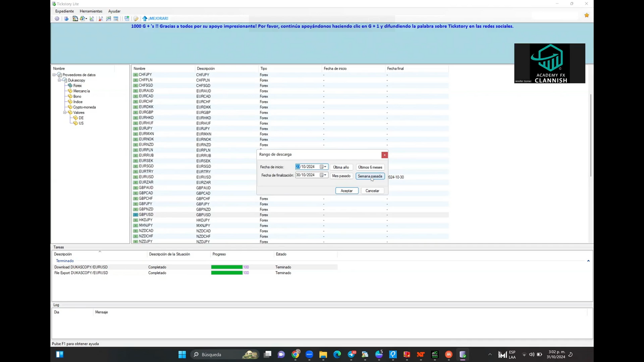Image resolution: width=644 pixels, height=362 pixels.
Task: Select the NZDCAD symbol row
Action: (x=290, y=231)
